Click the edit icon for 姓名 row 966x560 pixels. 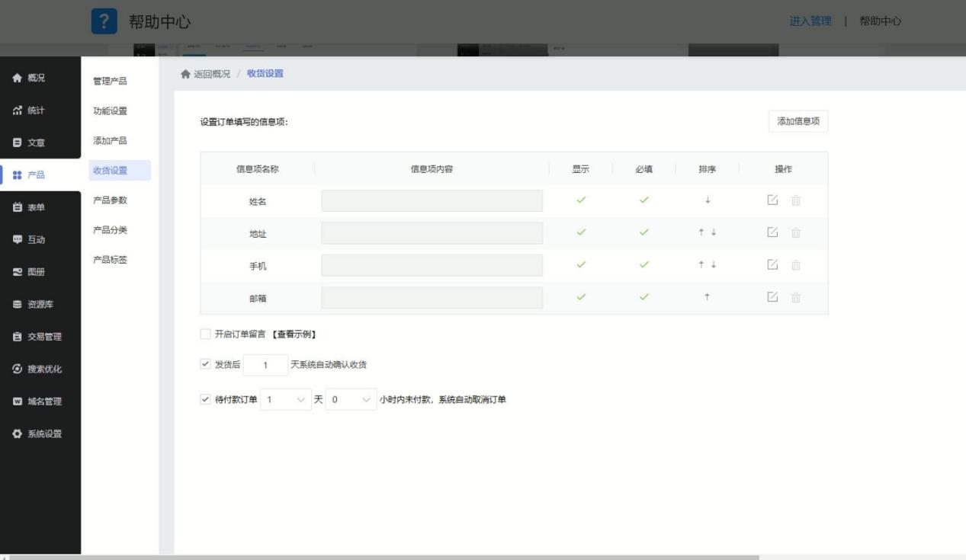[x=772, y=200]
